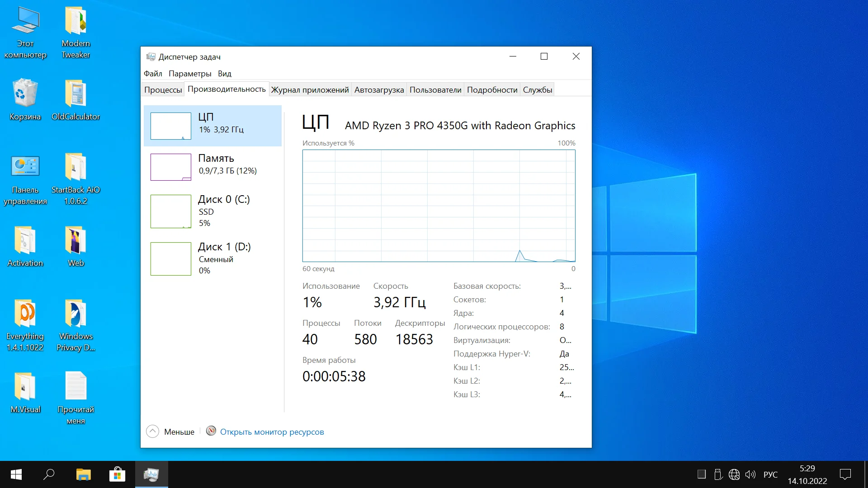Open the Файл menu

coord(153,74)
